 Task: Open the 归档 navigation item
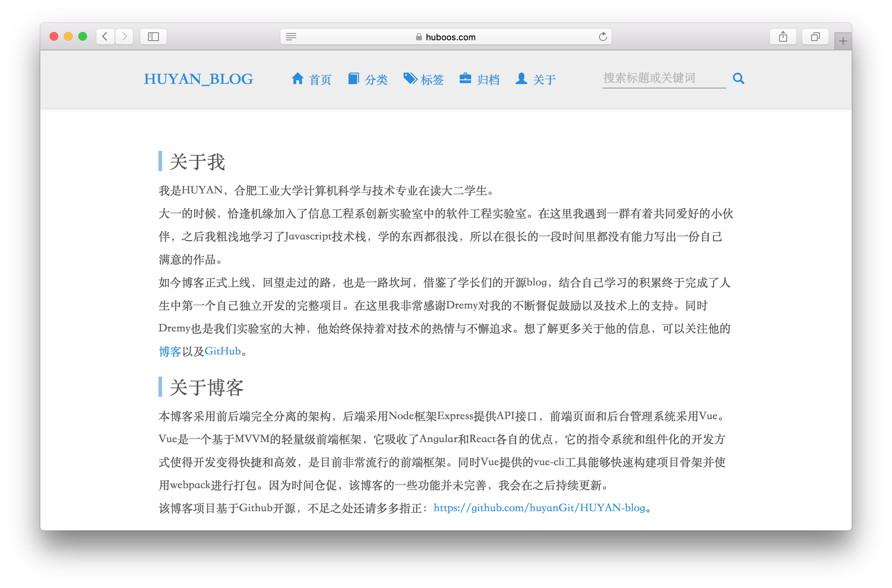coord(479,79)
